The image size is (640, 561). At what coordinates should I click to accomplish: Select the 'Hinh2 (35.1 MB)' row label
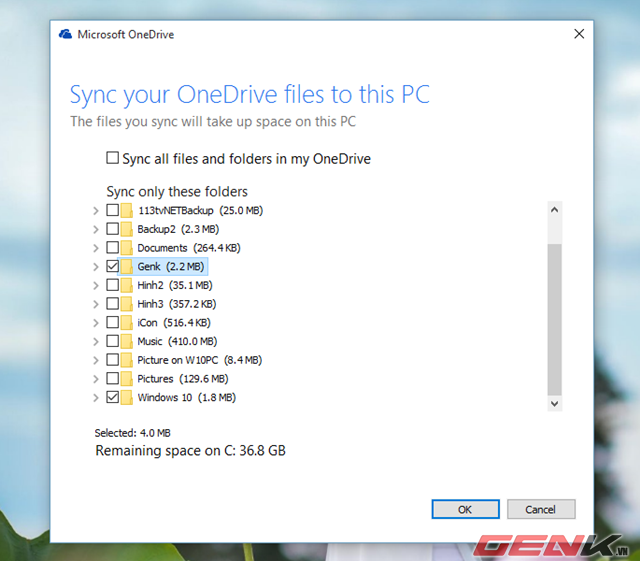tap(175, 285)
